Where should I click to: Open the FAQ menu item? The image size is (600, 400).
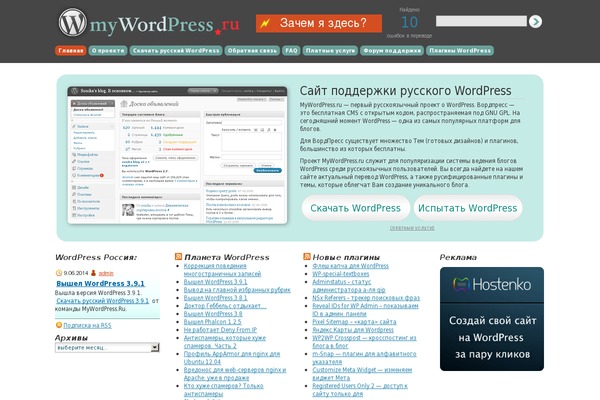(x=291, y=51)
